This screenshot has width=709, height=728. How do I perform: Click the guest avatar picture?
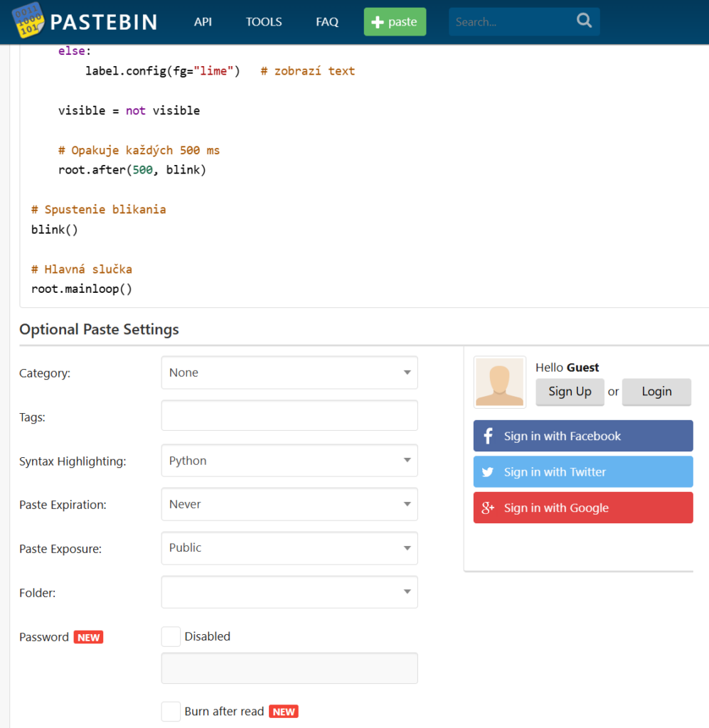pyautogui.click(x=500, y=382)
